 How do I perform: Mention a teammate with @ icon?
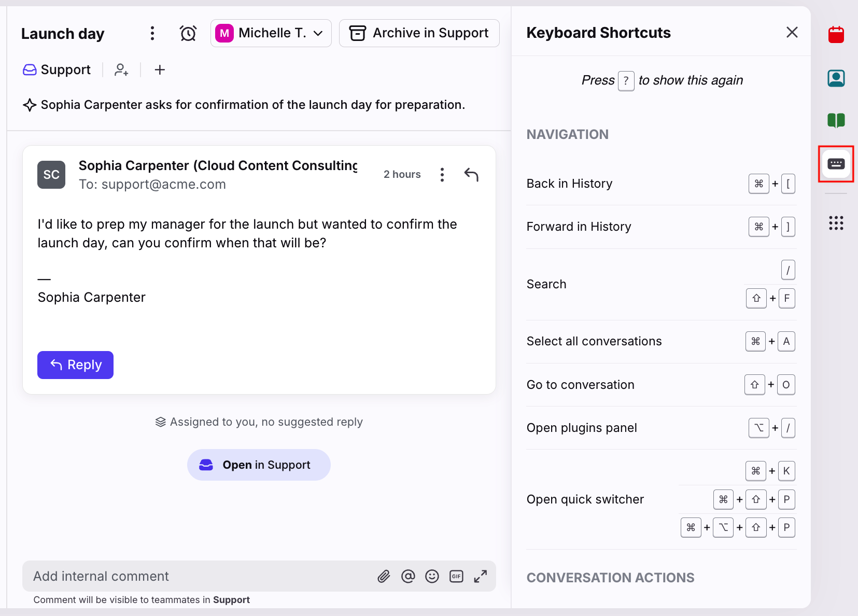point(408,576)
